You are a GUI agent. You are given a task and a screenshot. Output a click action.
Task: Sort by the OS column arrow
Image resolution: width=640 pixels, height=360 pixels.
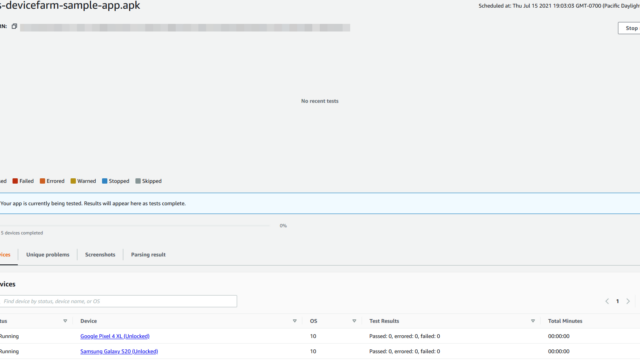(354, 321)
